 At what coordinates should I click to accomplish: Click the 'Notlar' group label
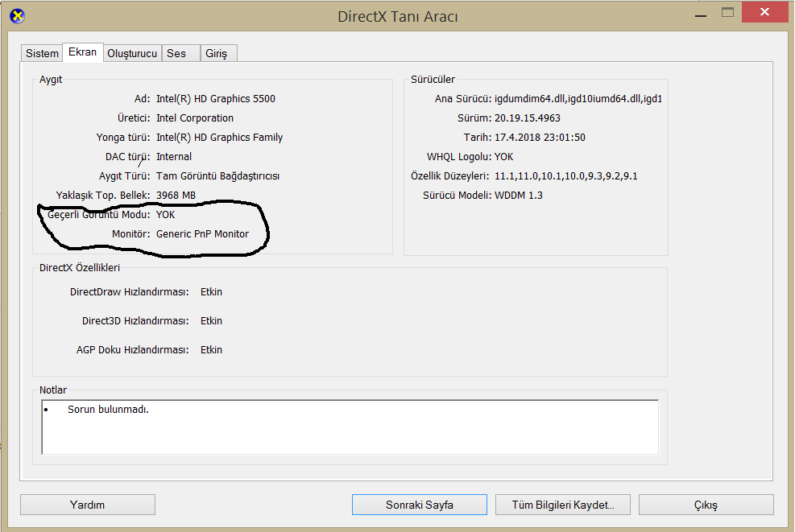[52, 390]
